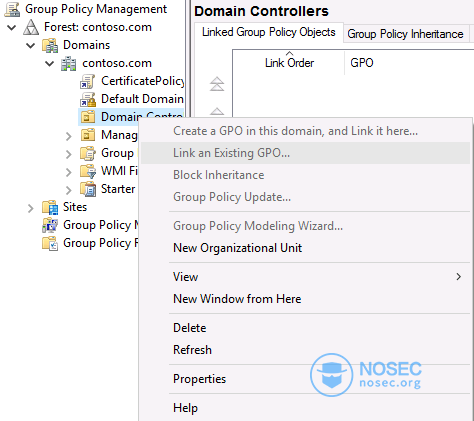The image size is (474, 421).
Task: Select the Sites tree label
Action: 75,207
